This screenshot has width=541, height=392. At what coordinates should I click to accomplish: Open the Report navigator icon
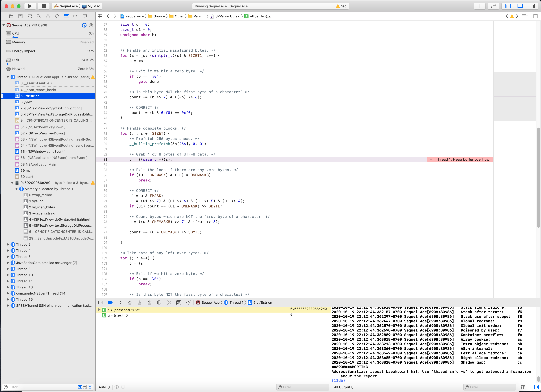coord(85,16)
